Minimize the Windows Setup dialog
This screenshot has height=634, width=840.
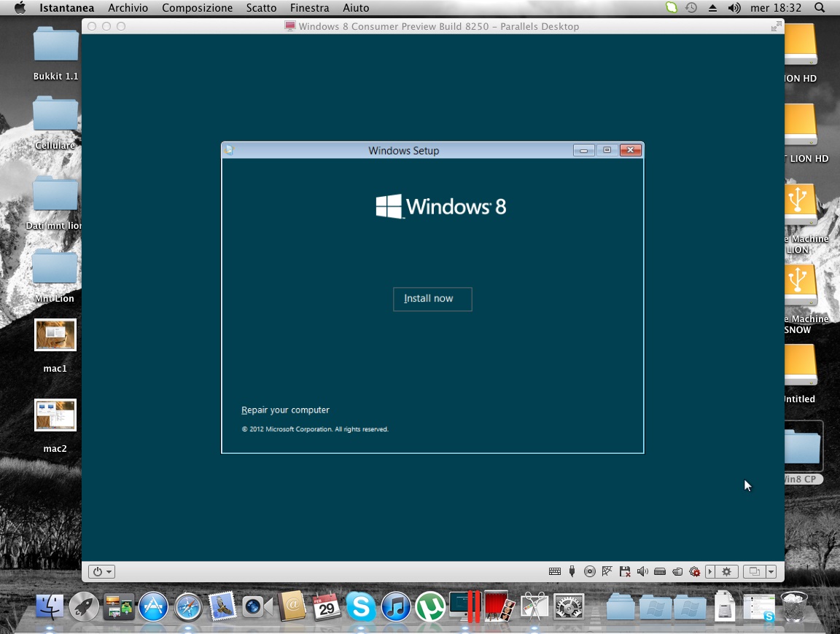(x=583, y=150)
